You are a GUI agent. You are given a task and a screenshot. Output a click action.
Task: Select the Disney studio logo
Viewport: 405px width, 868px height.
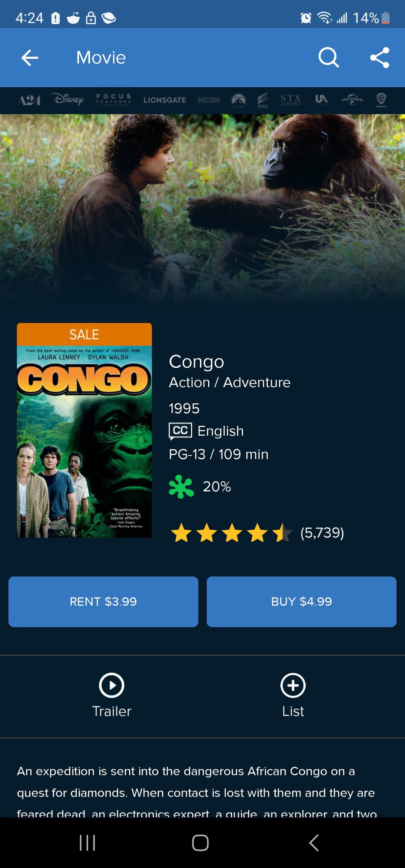(68, 100)
